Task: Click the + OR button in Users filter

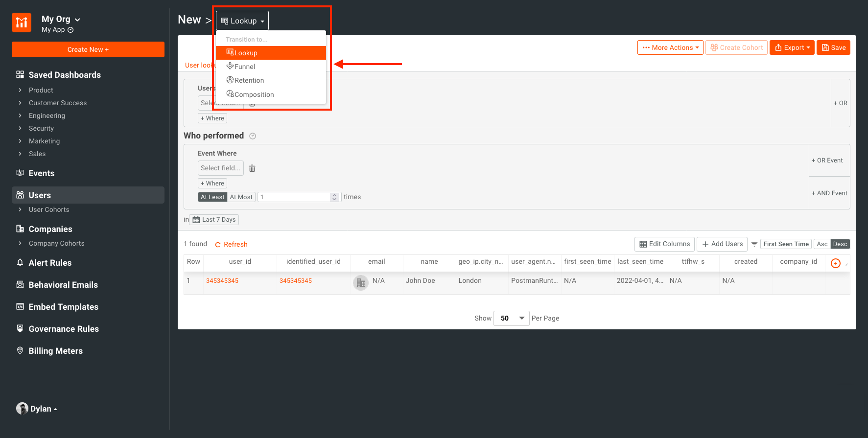Action: tap(841, 103)
